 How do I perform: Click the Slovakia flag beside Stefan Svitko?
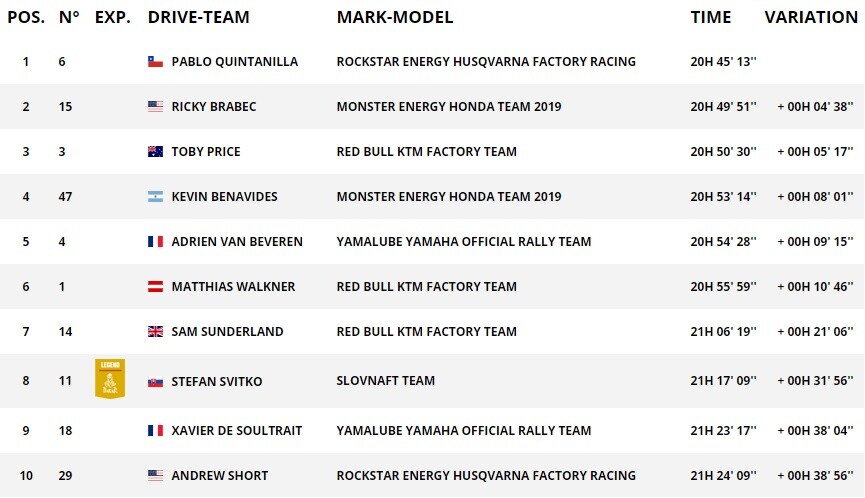155,382
